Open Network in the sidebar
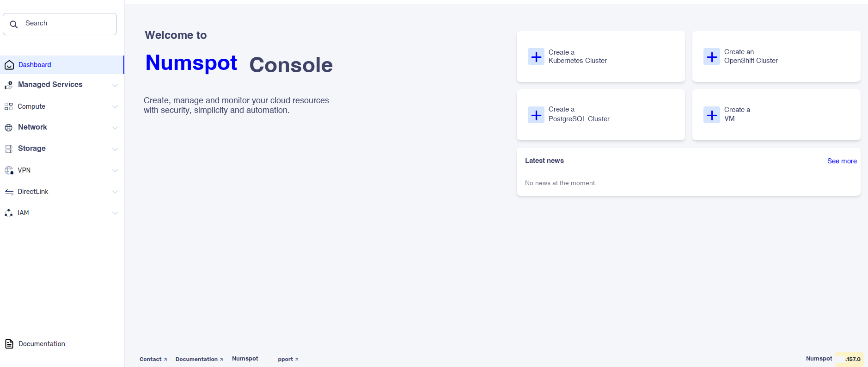Image resolution: width=868 pixels, height=367 pixels. 62,127
